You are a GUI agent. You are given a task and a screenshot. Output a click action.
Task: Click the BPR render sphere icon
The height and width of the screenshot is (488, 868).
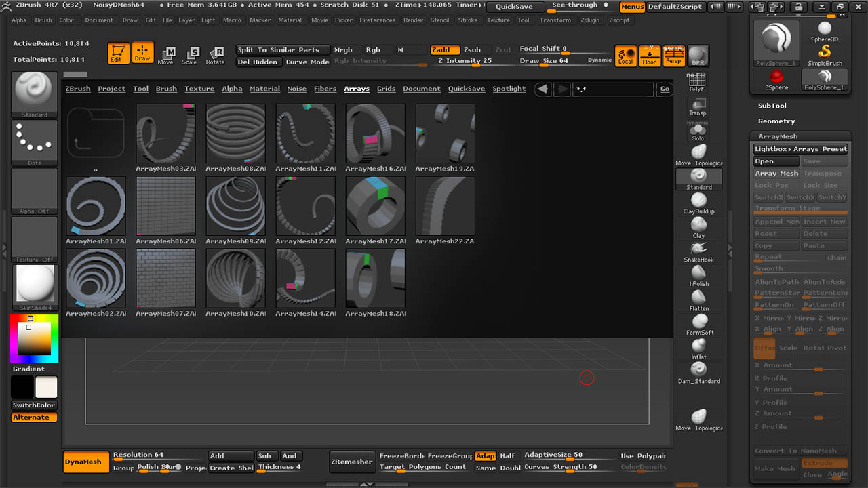[697, 56]
